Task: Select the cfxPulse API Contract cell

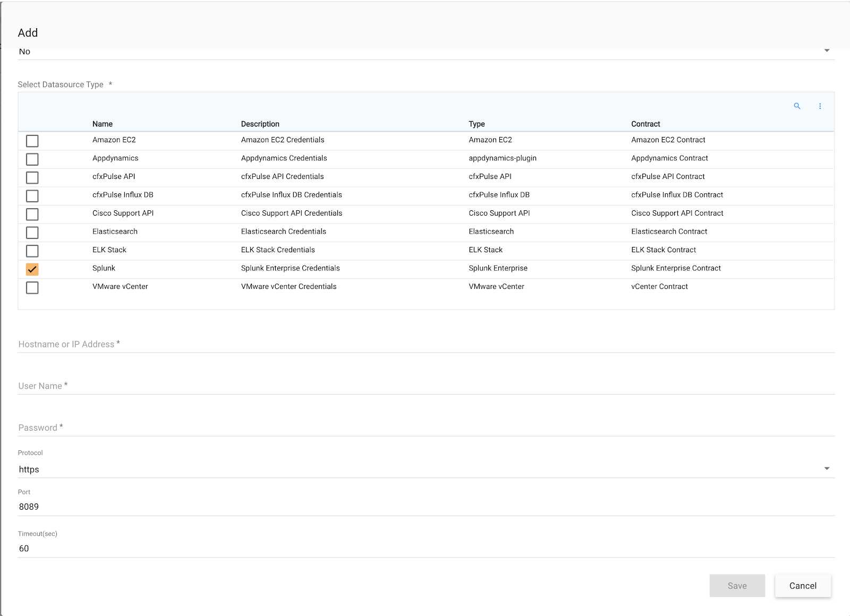Action: [x=668, y=176]
